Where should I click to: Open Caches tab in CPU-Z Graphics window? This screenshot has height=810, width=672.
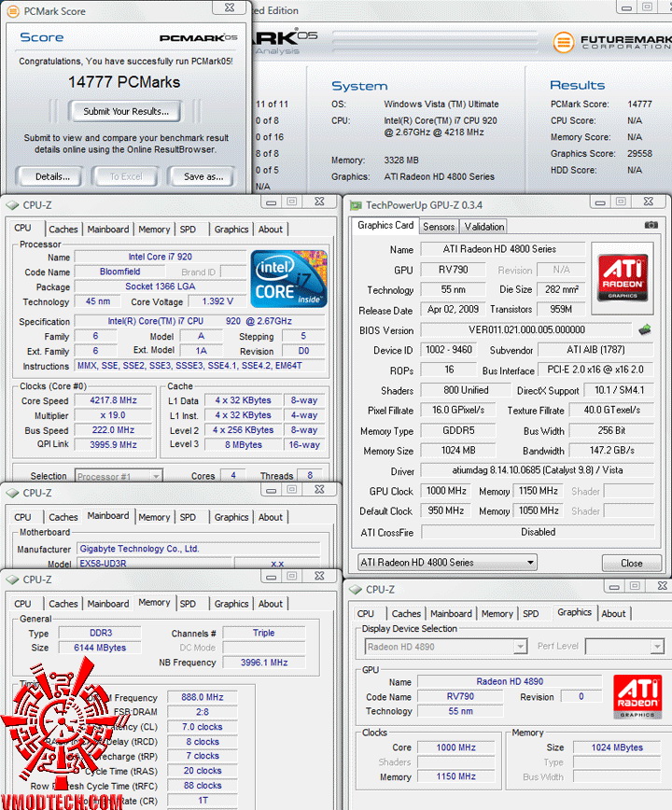(406, 614)
